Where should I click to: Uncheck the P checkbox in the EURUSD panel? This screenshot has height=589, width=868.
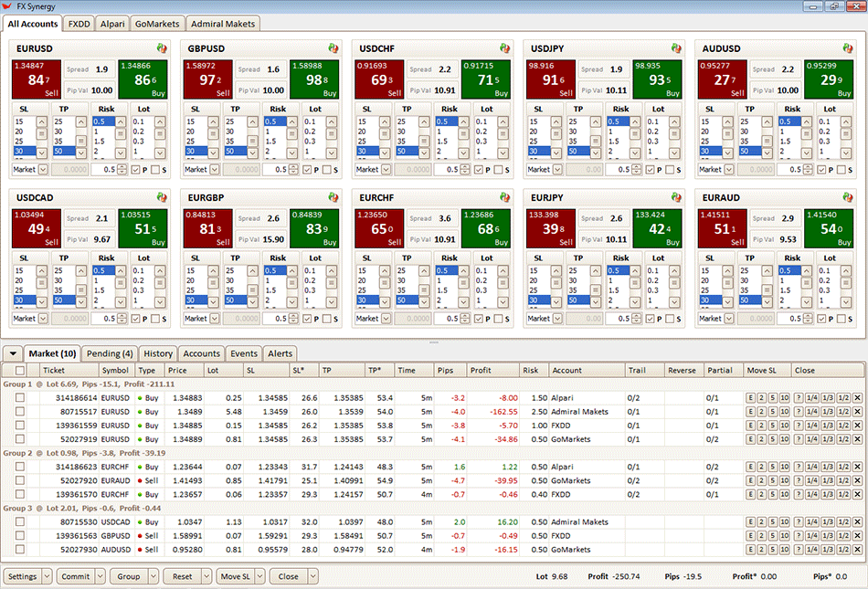(136, 170)
